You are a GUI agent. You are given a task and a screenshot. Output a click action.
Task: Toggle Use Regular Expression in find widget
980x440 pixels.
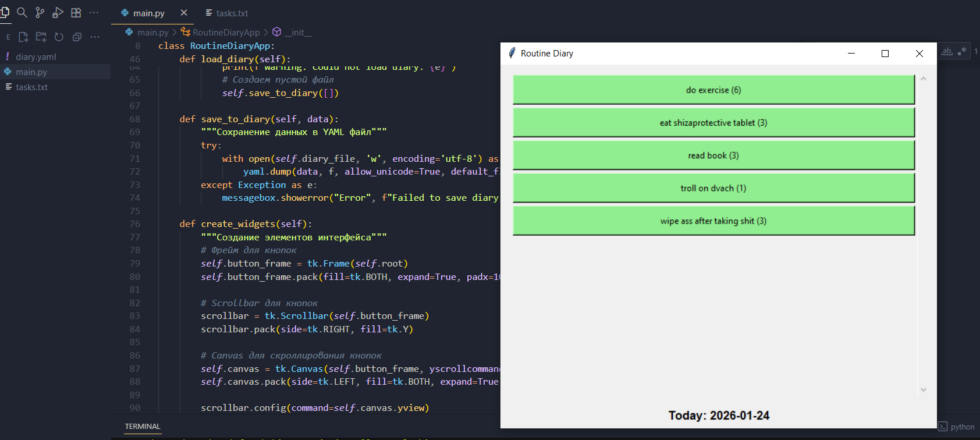click(961, 51)
